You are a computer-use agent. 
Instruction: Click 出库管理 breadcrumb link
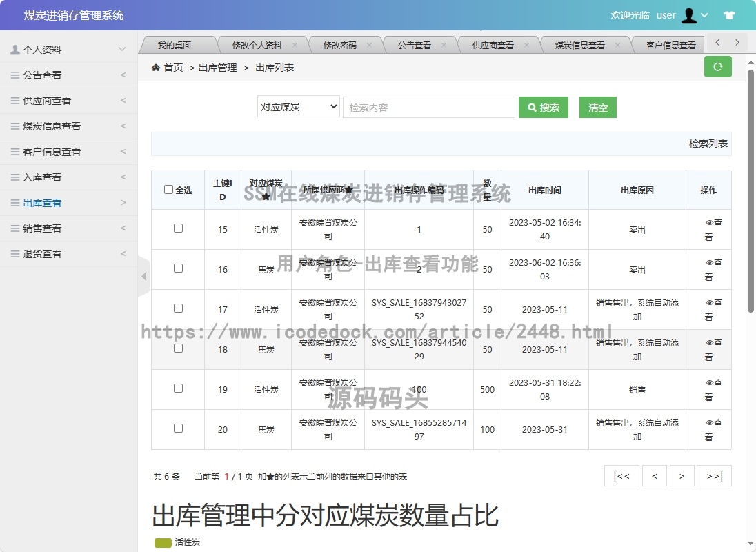point(217,68)
